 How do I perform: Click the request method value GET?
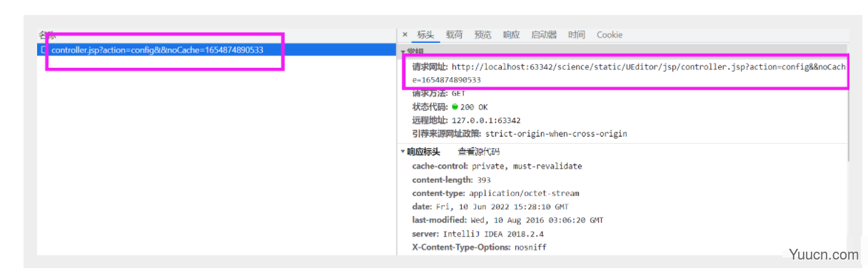coord(459,93)
